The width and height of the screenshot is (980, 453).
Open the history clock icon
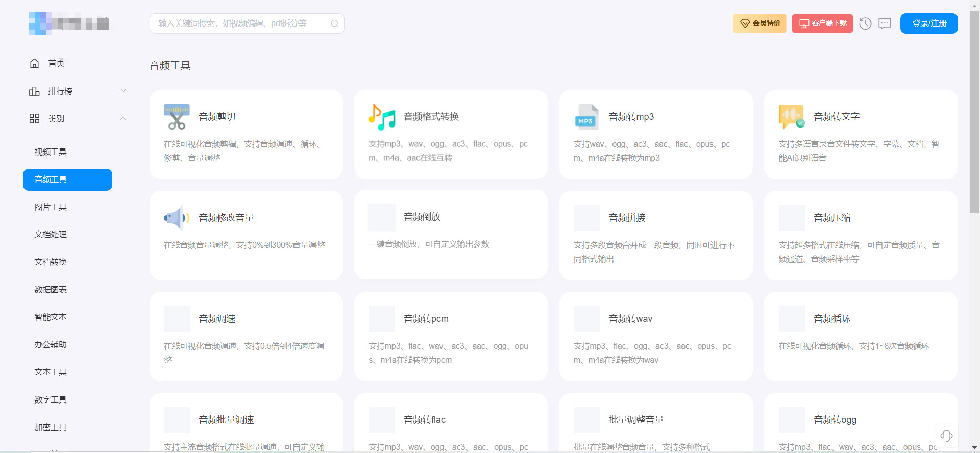tap(865, 23)
